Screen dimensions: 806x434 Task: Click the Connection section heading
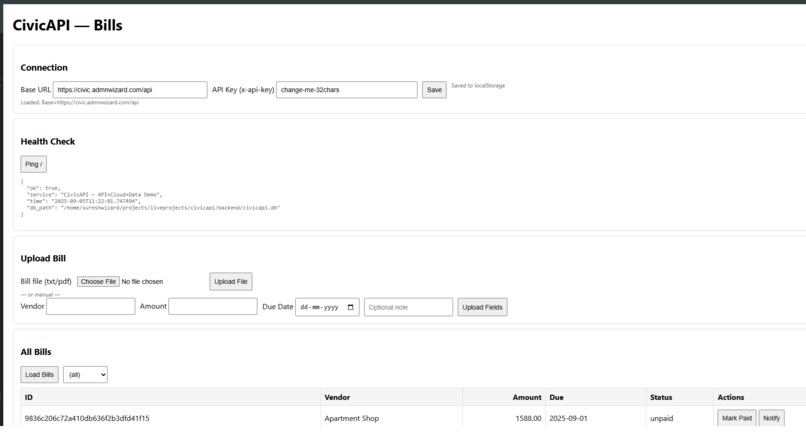tap(44, 68)
